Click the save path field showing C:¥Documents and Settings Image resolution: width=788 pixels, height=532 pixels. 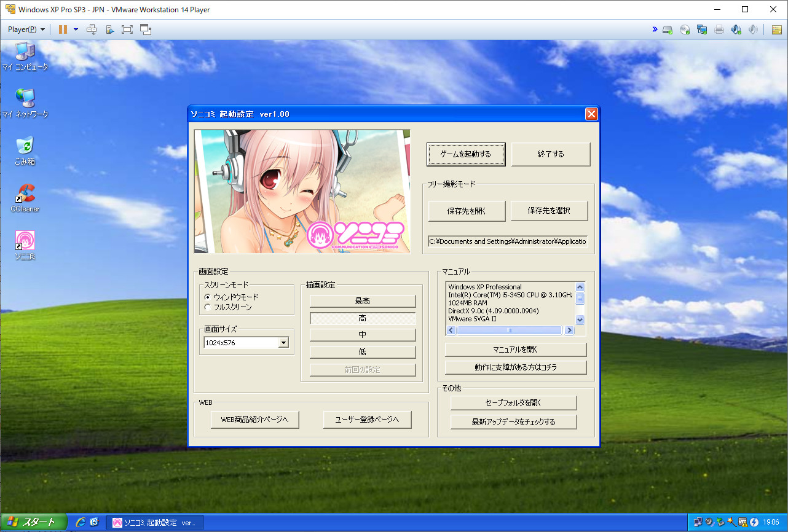pyautogui.click(x=508, y=241)
